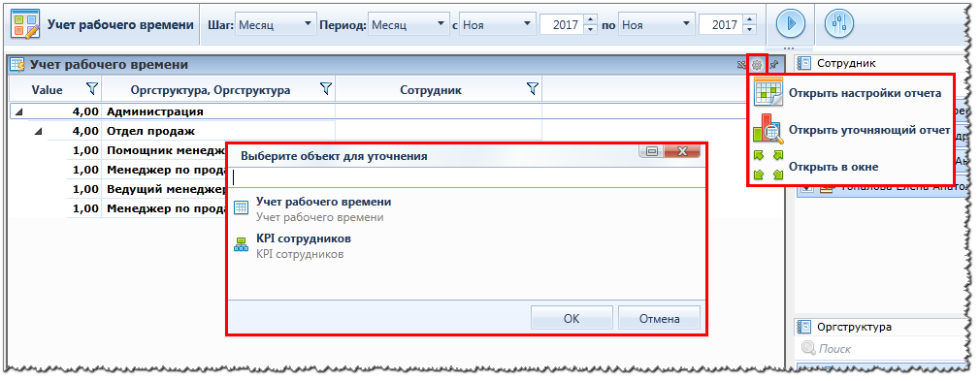980x381 pixels.
Task: Filter the Оргструктура, Оргструктура column
Action: pyautogui.click(x=325, y=89)
